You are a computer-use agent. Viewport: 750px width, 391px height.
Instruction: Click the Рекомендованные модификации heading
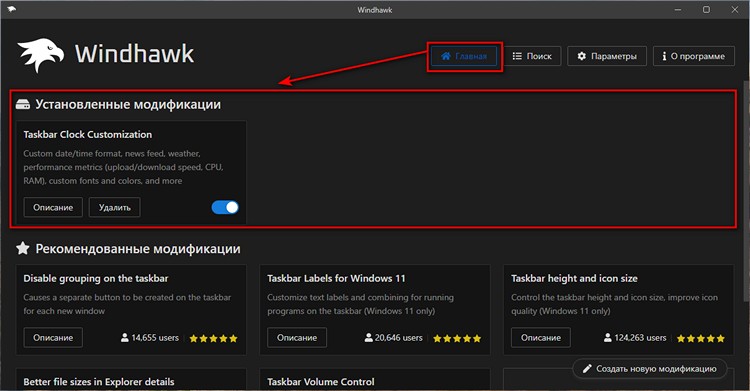coord(138,249)
